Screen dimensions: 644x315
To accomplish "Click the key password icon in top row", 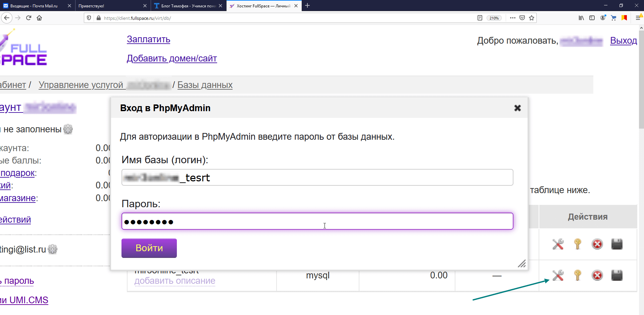I will [578, 244].
